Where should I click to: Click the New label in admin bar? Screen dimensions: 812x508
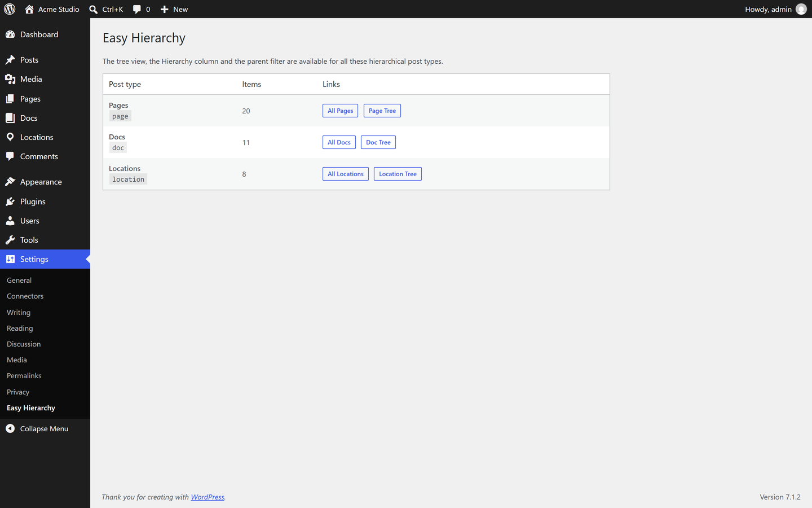click(x=180, y=9)
